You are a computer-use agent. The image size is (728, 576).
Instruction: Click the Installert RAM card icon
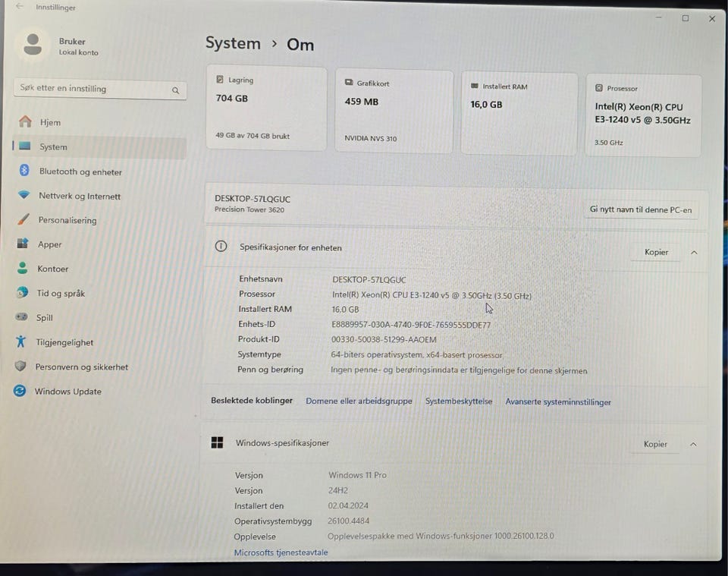pyautogui.click(x=475, y=86)
